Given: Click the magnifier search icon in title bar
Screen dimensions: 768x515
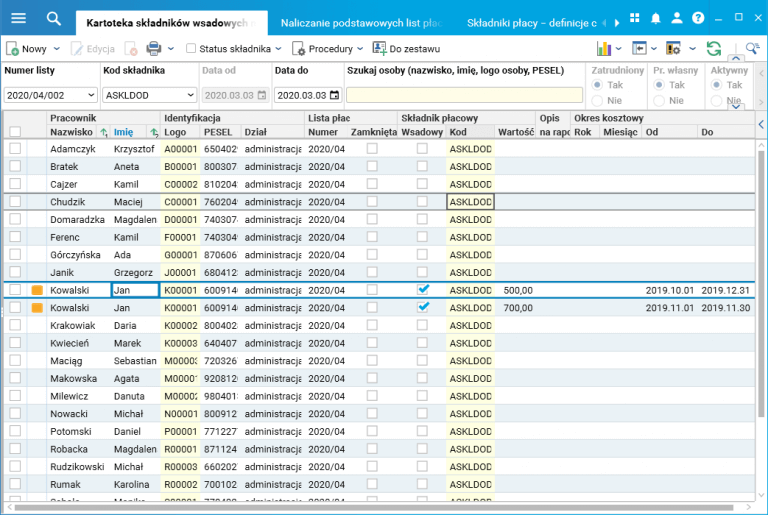Looking at the screenshot, I should tap(54, 18).
